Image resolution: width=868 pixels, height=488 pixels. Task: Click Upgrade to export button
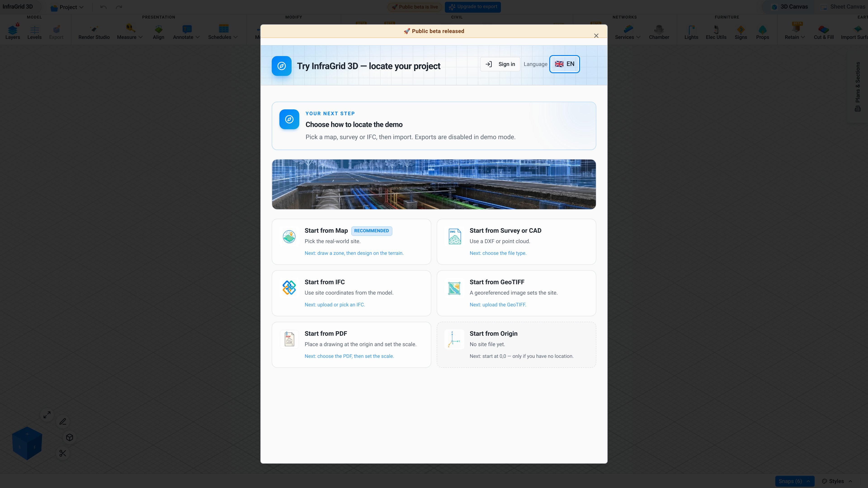(473, 7)
